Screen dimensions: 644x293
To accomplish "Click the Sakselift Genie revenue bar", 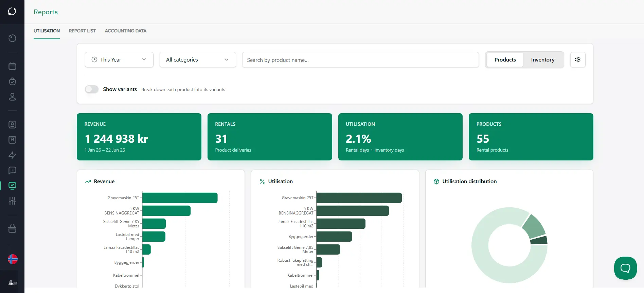I will [x=154, y=224].
